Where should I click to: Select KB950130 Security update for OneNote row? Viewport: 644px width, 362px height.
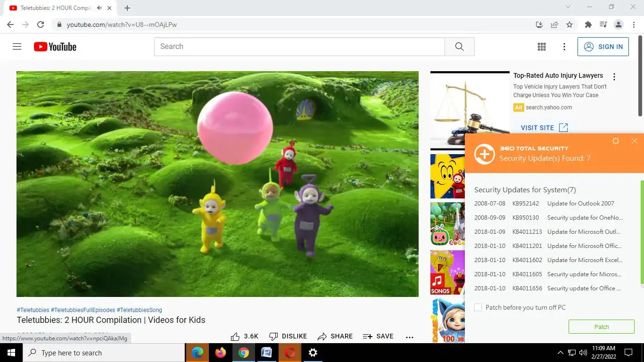click(549, 218)
